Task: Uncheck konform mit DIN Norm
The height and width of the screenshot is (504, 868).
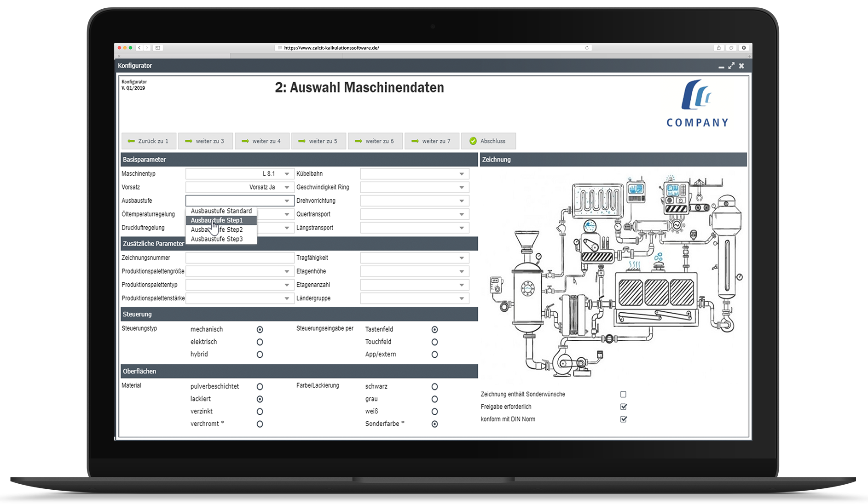Action: [623, 419]
